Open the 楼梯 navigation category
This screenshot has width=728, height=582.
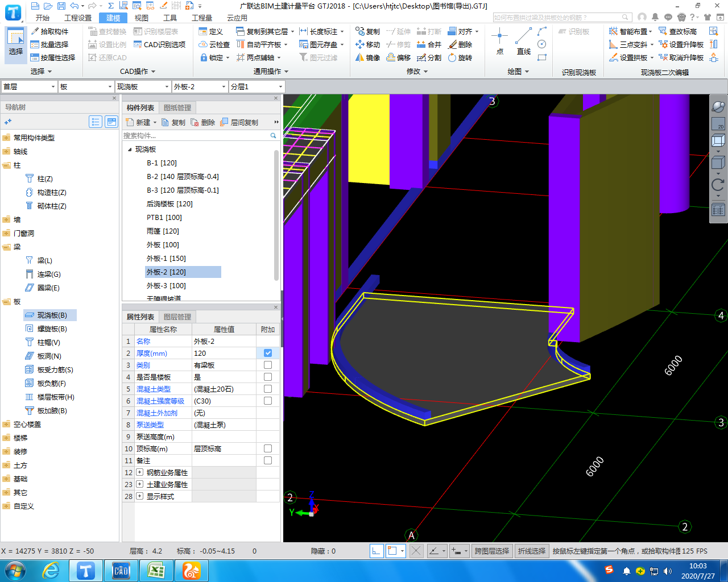click(x=20, y=438)
